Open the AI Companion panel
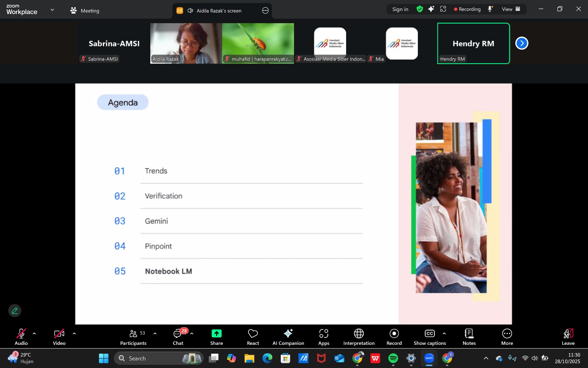The image size is (588, 368). tap(288, 337)
